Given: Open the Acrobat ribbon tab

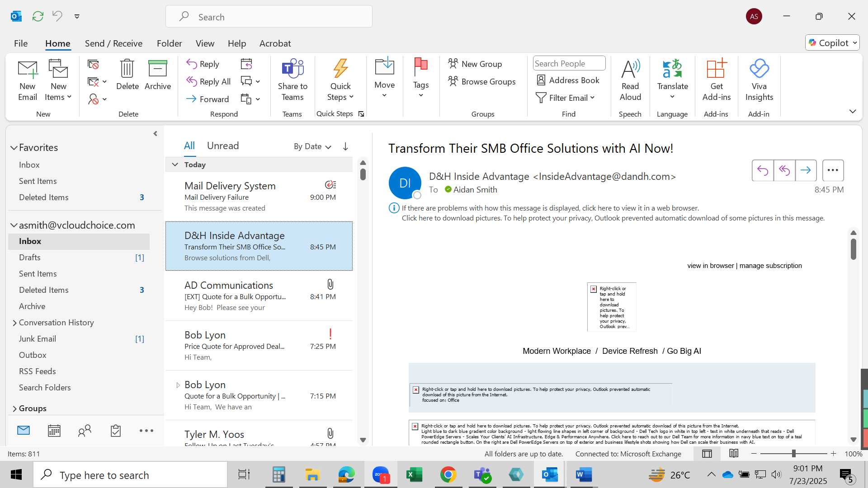Looking at the screenshot, I should click(275, 43).
